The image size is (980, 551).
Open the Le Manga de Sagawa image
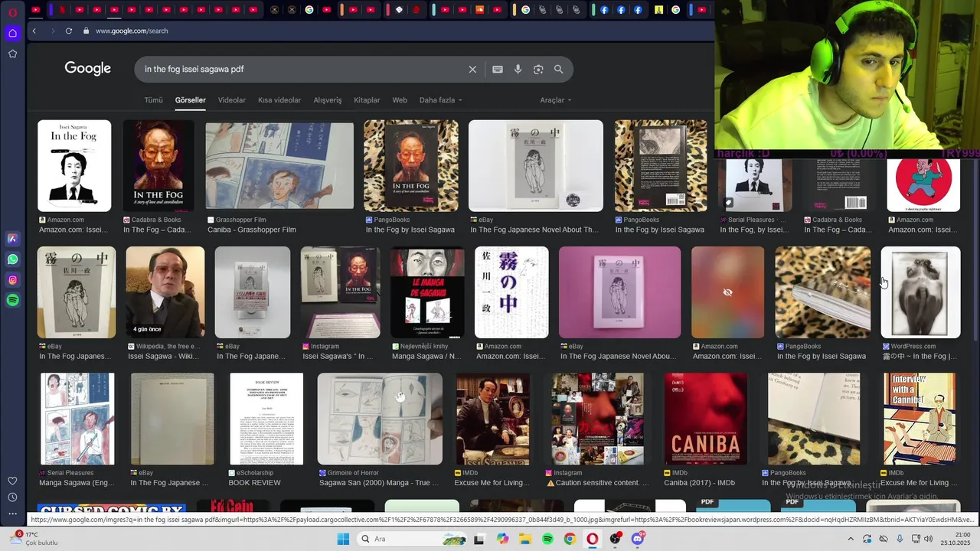pos(427,292)
